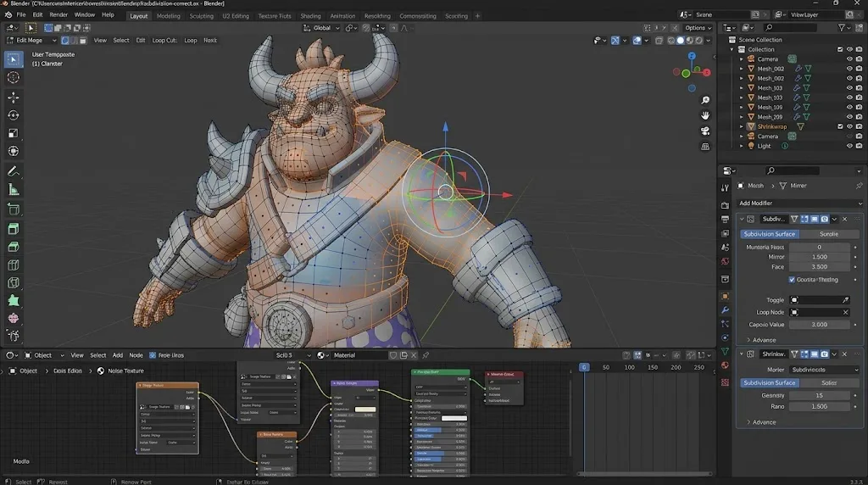Switch to the Modeling workspace tab
This screenshot has width=868, height=485.
click(169, 16)
